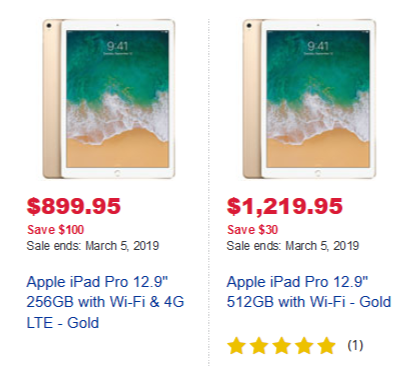Image resolution: width=401 pixels, height=368 pixels.
Task: Click the gold back of the right iPad
Action: click(252, 99)
